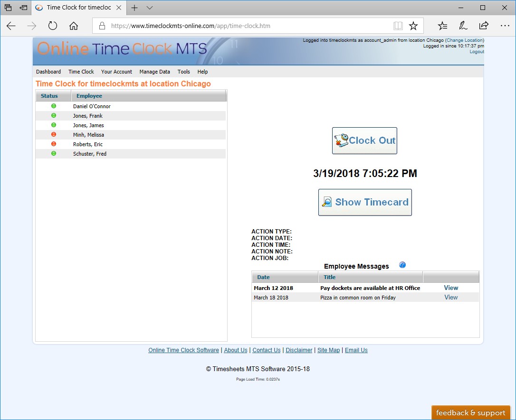The height and width of the screenshot is (420, 516).
Task: Click the Clock Out button
Action: pyautogui.click(x=364, y=140)
